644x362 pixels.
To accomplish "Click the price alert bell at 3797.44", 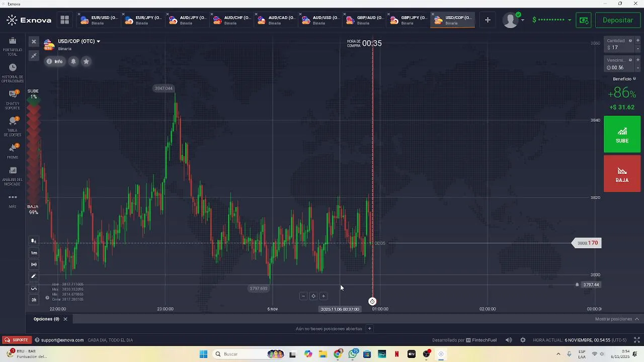I will coord(577,285).
